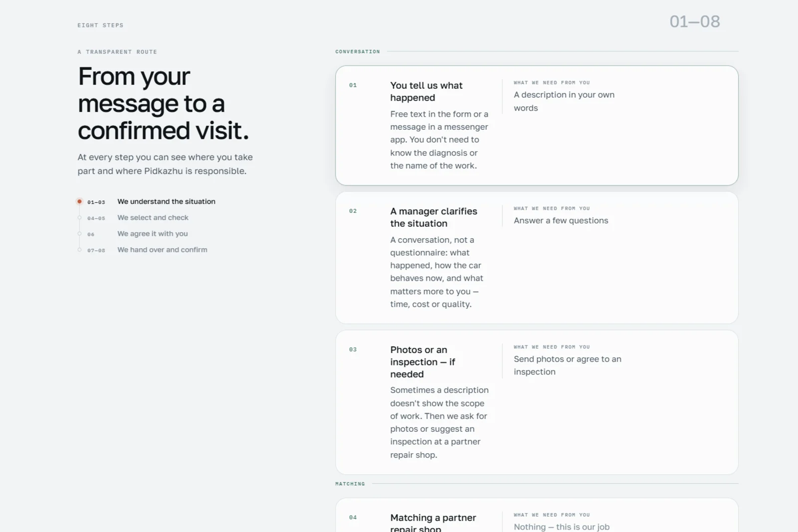The height and width of the screenshot is (532, 798).
Task: Click "WHAT WE NEED FROM YOU" in card 04
Action: [x=552, y=515]
